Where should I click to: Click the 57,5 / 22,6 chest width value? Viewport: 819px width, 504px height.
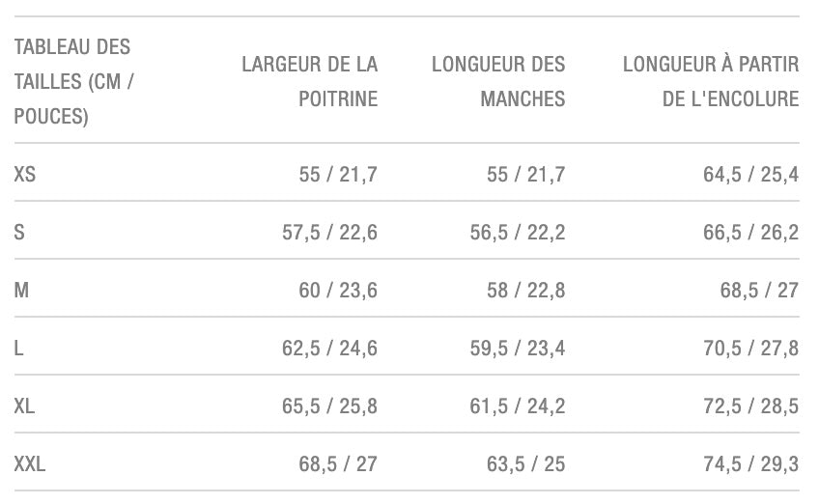[329, 232]
